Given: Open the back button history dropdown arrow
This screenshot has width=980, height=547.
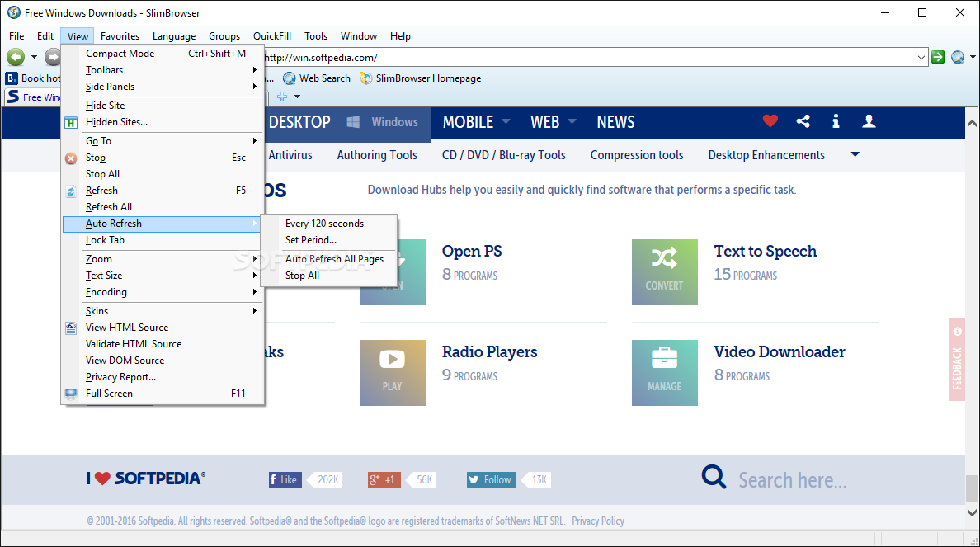Looking at the screenshot, I should 34,58.
